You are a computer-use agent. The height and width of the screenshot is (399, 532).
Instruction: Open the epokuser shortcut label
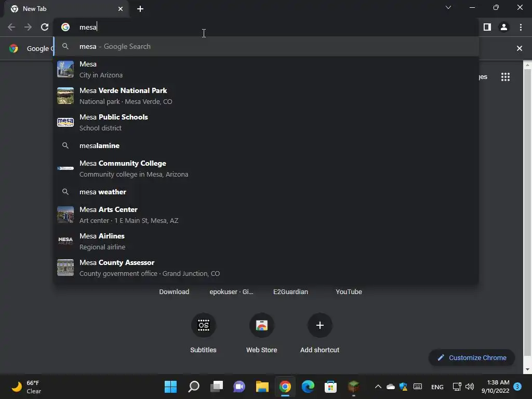pyautogui.click(x=231, y=292)
